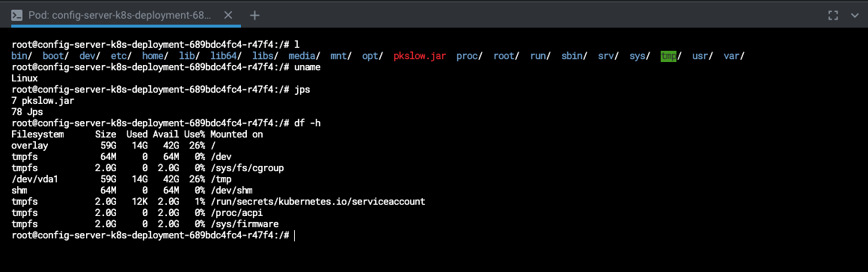Click the 'Linux' uname output line

(25, 78)
